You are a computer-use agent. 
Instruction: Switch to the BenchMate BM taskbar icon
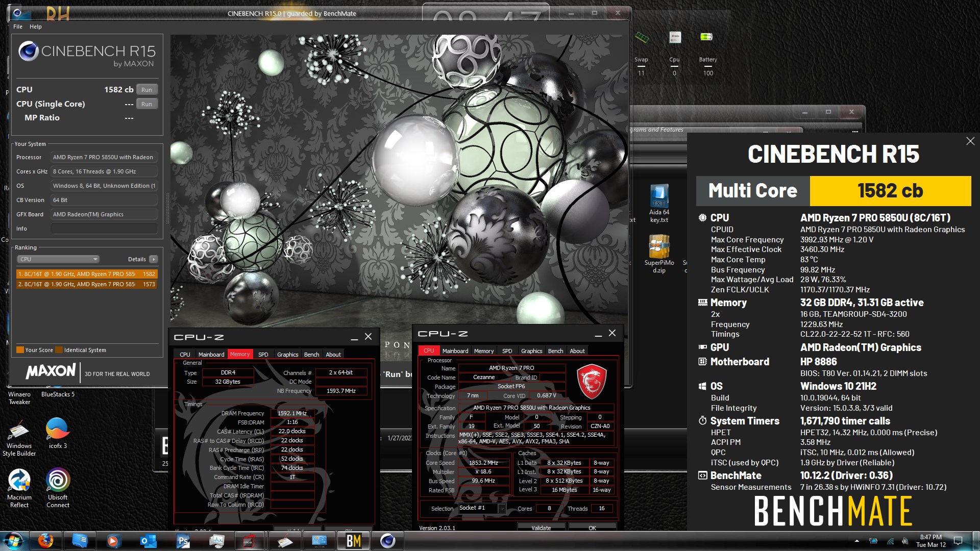tap(354, 541)
